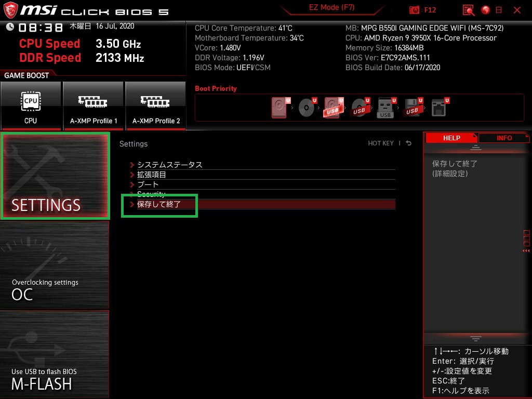532x399 pixels.
Task: Enable A-XMP Profile 1
Action: tap(94, 105)
